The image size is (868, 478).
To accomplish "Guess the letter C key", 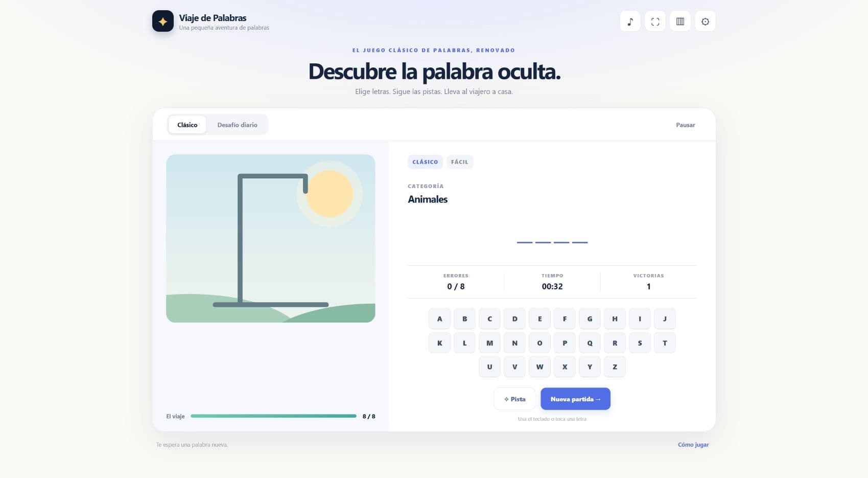I will tap(489, 318).
